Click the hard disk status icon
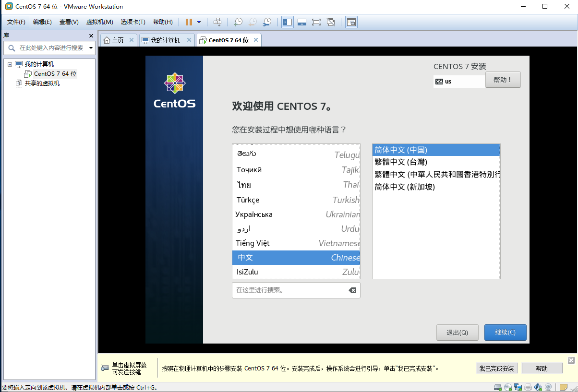Image resolution: width=578 pixels, height=392 pixels. pyautogui.click(x=499, y=387)
